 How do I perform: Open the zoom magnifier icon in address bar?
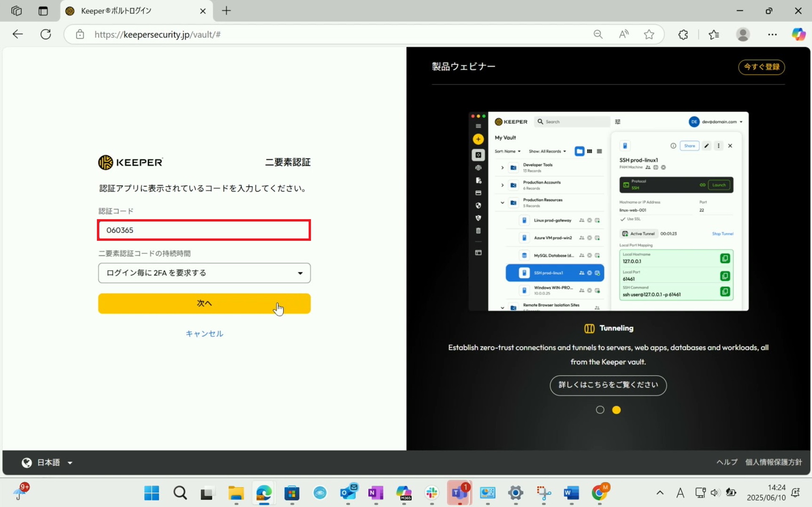point(598,34)
